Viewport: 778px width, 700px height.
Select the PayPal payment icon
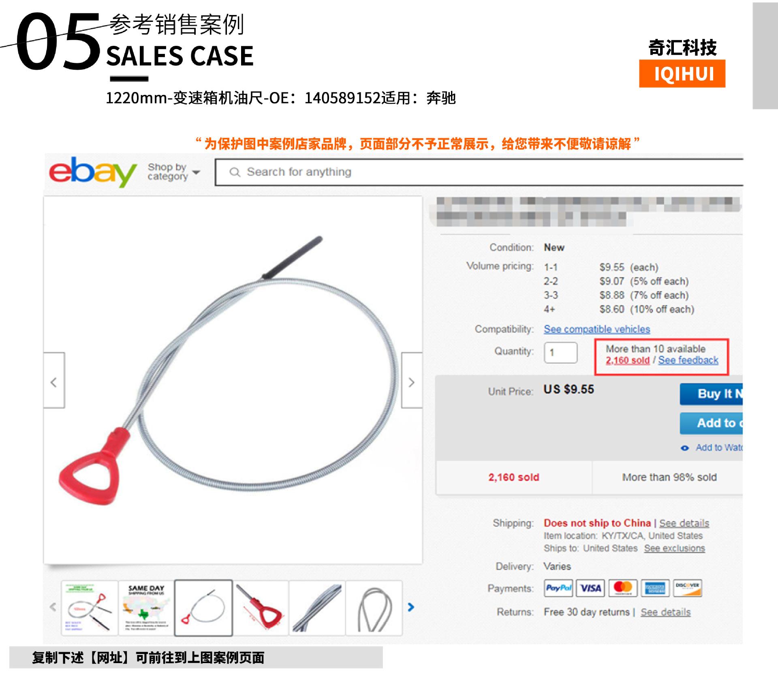pos(558,588)
